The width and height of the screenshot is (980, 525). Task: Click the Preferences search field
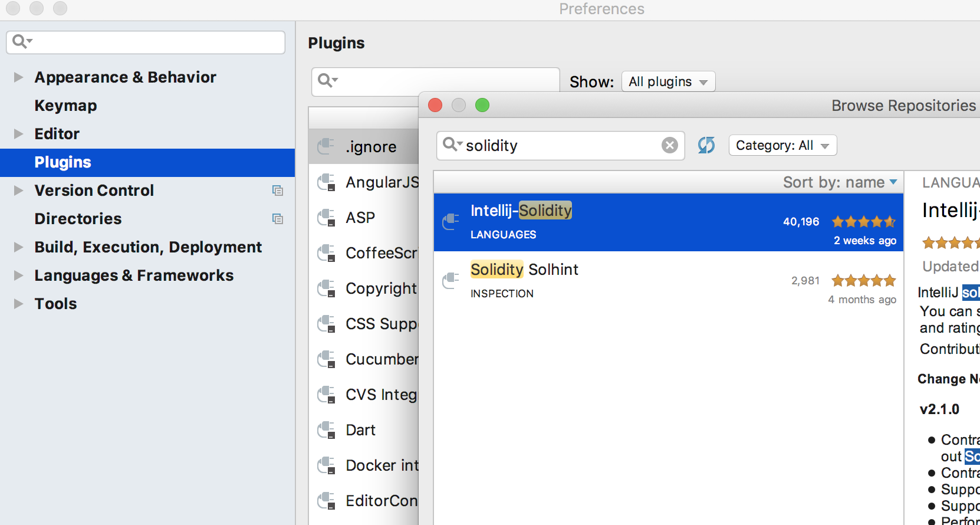(146, 42)
